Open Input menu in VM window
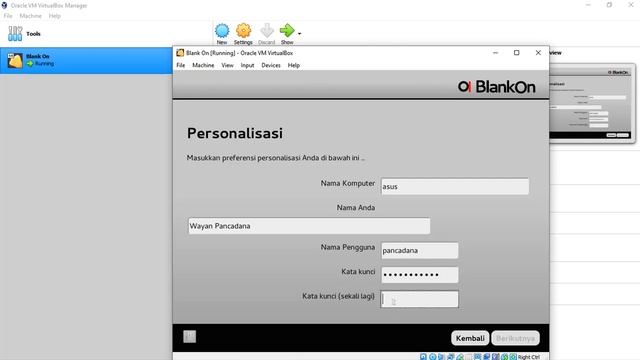The width and height of the screenshot is (640, 360). click(247, 65)
